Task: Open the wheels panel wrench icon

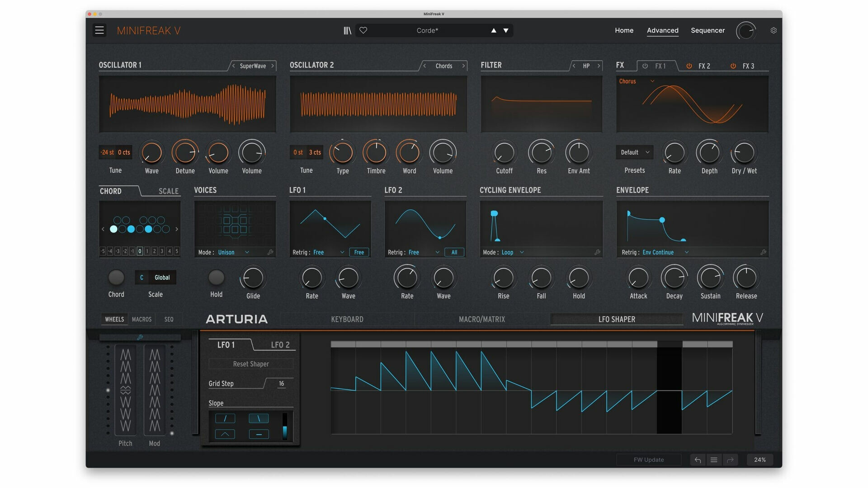Action: click(140, 337)
